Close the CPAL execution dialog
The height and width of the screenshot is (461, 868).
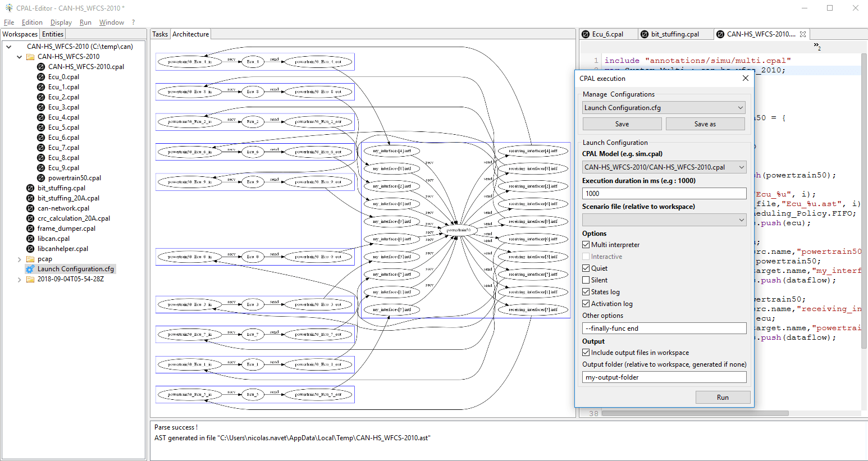click(746, 78)
